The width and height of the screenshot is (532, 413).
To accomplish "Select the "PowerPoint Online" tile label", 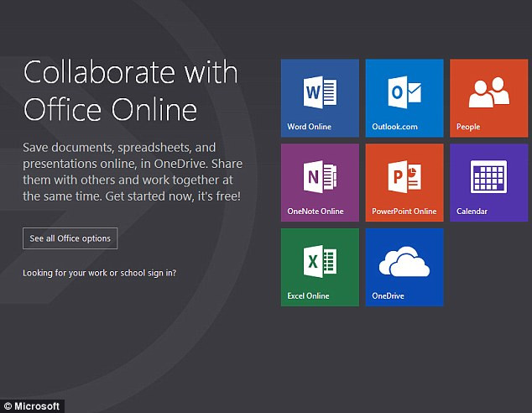I will [x=404, y=212].
